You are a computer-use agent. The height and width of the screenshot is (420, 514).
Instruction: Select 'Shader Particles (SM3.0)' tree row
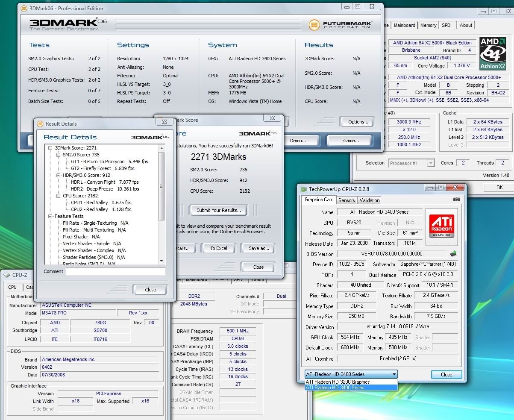point(94,257)
